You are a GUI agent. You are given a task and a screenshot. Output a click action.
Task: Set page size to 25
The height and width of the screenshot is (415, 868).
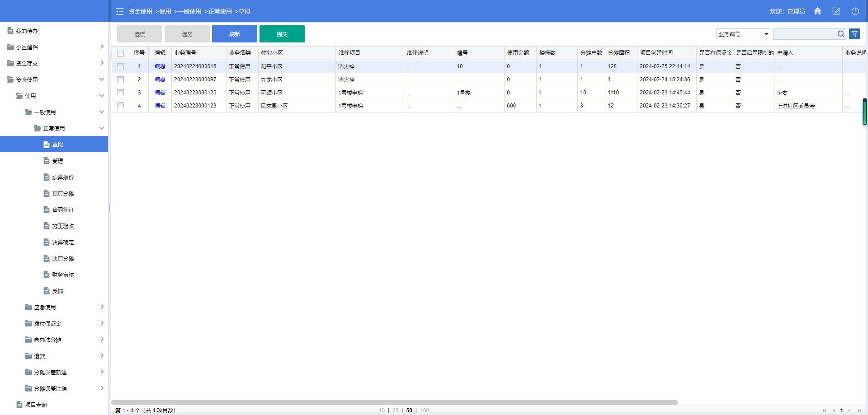[x=396, y=410]
